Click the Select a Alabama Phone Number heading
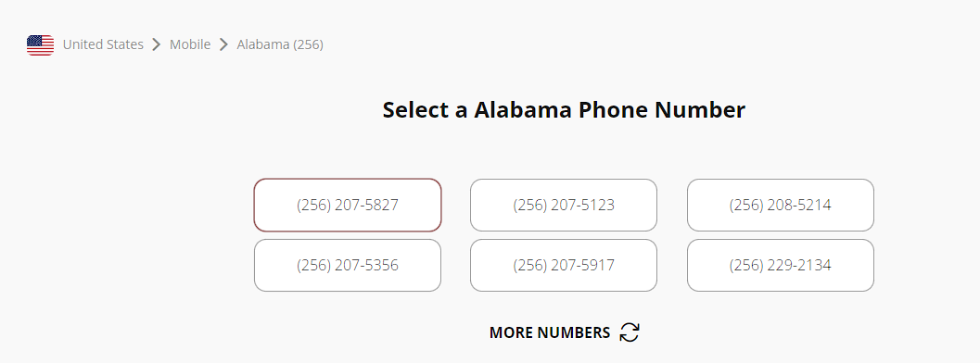 pos(564,110)
